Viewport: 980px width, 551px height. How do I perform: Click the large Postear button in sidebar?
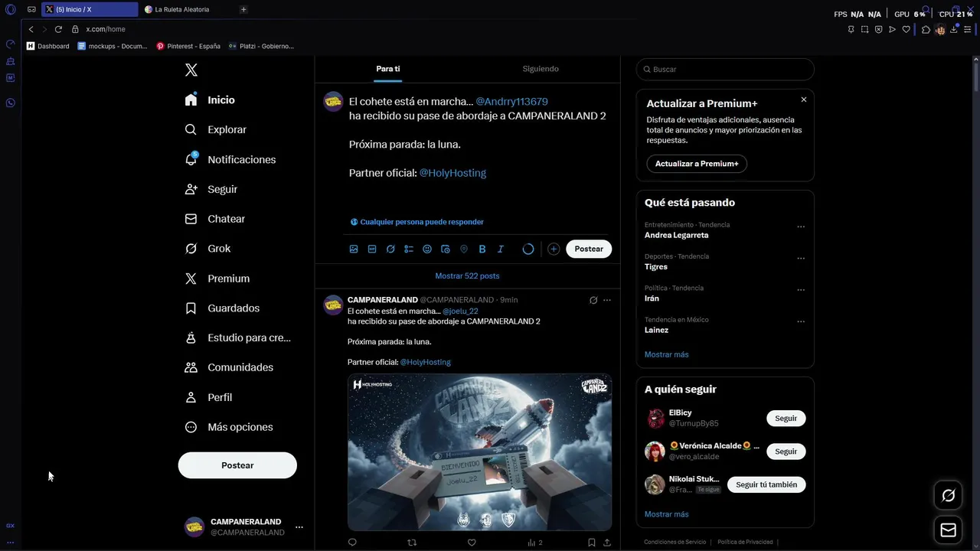point(237,465)
